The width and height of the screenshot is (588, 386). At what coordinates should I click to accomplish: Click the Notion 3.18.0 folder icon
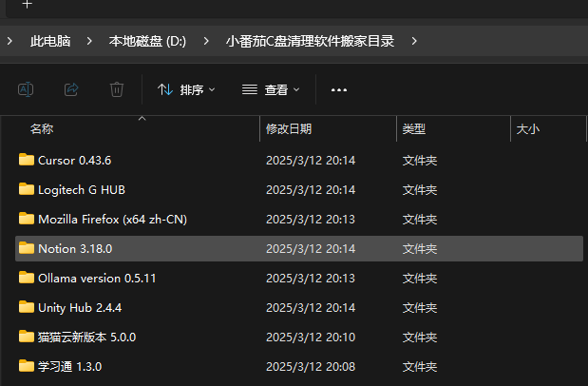[27, 248]
